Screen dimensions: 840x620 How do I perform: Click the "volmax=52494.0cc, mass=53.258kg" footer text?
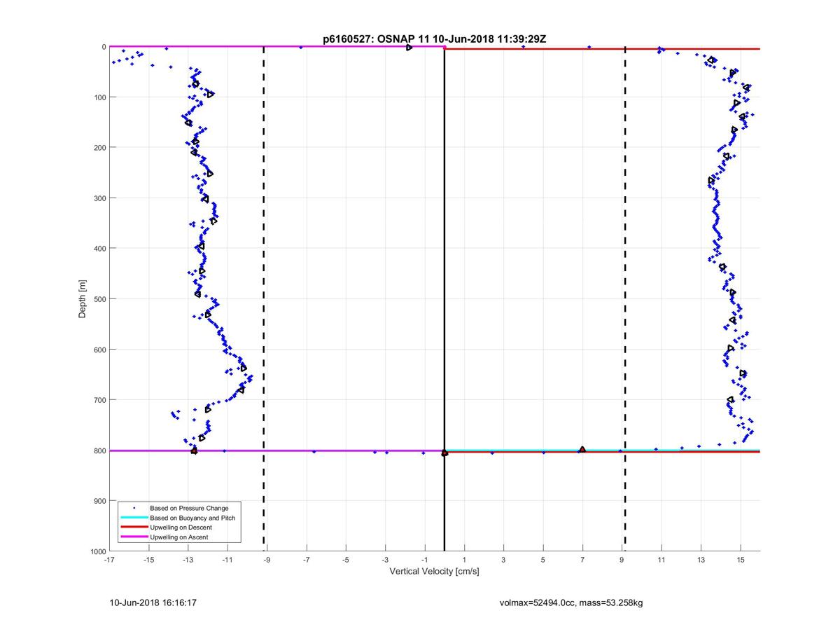571,602
